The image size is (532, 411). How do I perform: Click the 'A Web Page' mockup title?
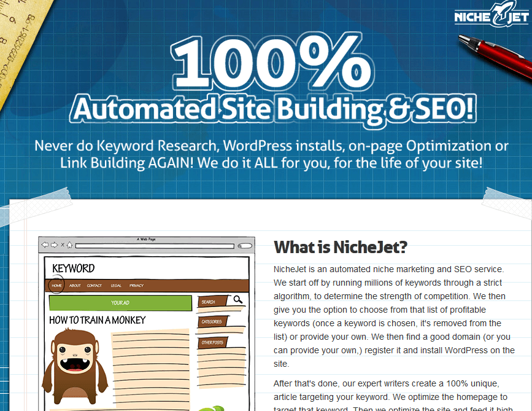pyautogui.click(x=146, y=239)
